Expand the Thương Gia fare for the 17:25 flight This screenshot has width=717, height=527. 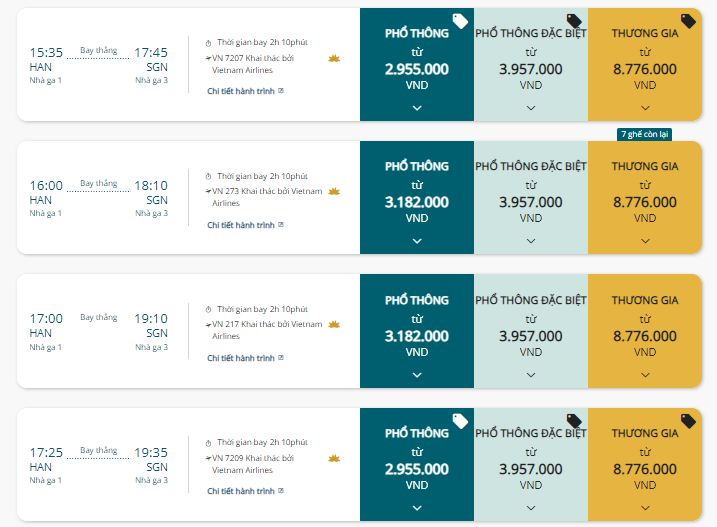tap(645, 508)
